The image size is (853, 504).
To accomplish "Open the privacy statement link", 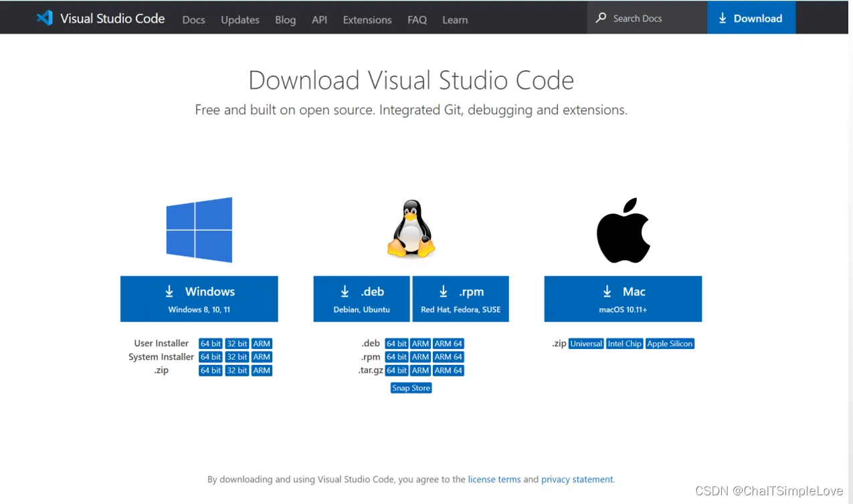I will point(577,479).
